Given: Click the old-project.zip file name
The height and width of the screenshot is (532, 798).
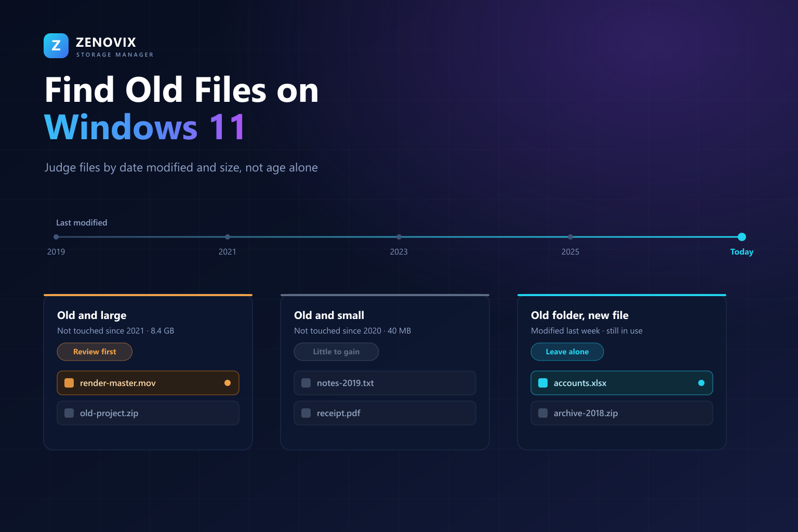Looking at the screenshot, I should 109,413.
